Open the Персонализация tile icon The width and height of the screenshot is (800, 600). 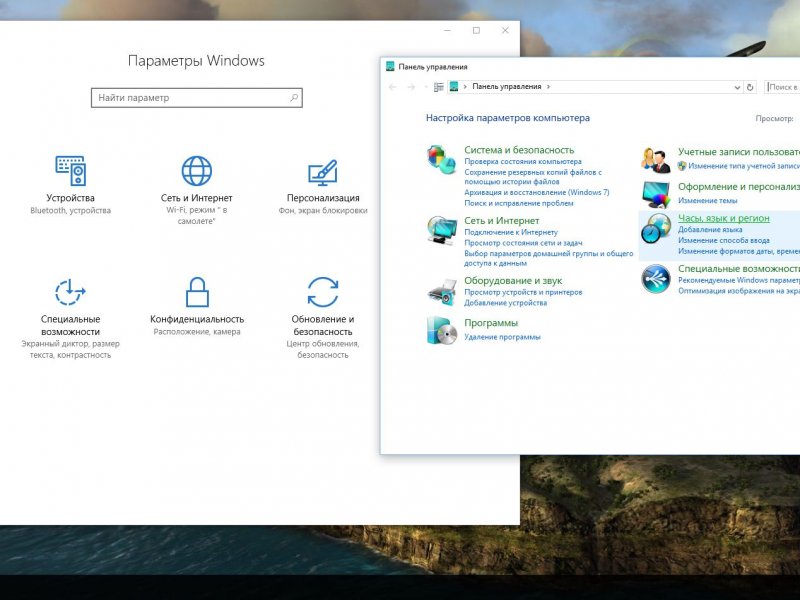322,172
